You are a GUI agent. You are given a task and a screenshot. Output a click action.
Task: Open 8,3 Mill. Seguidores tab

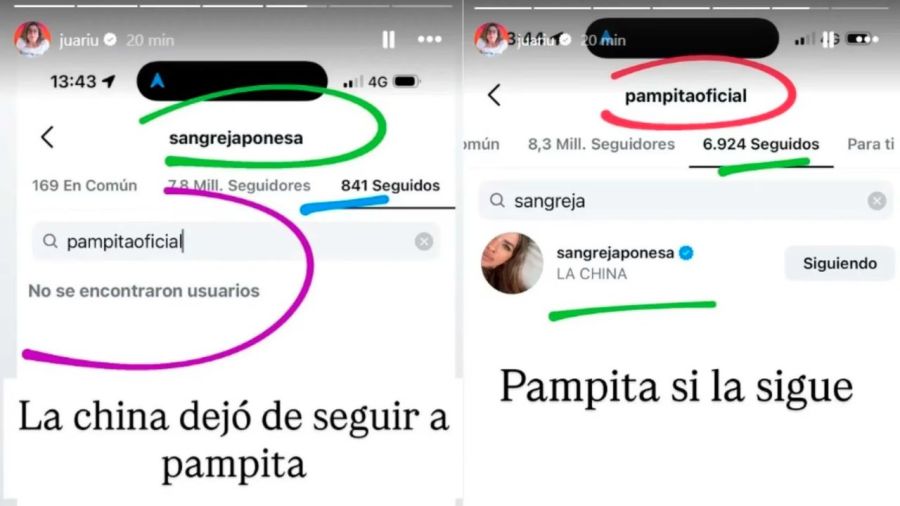pos(601,144)
